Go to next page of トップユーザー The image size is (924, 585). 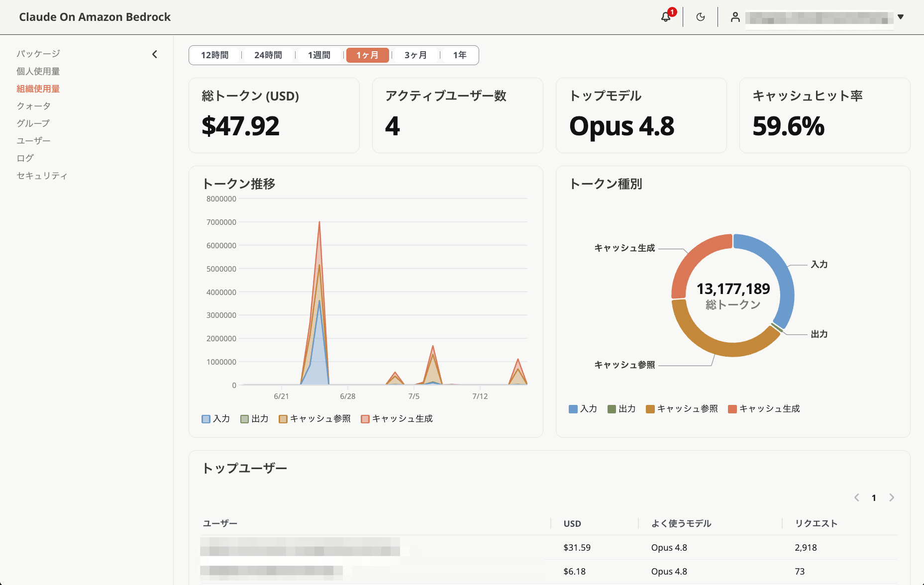click(892, 497)
